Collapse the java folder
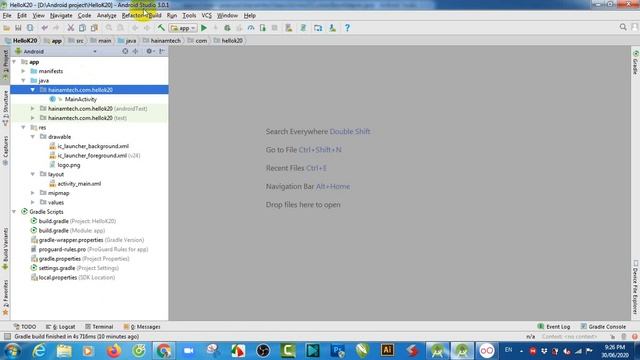The image size is (640, 360). 24,80
